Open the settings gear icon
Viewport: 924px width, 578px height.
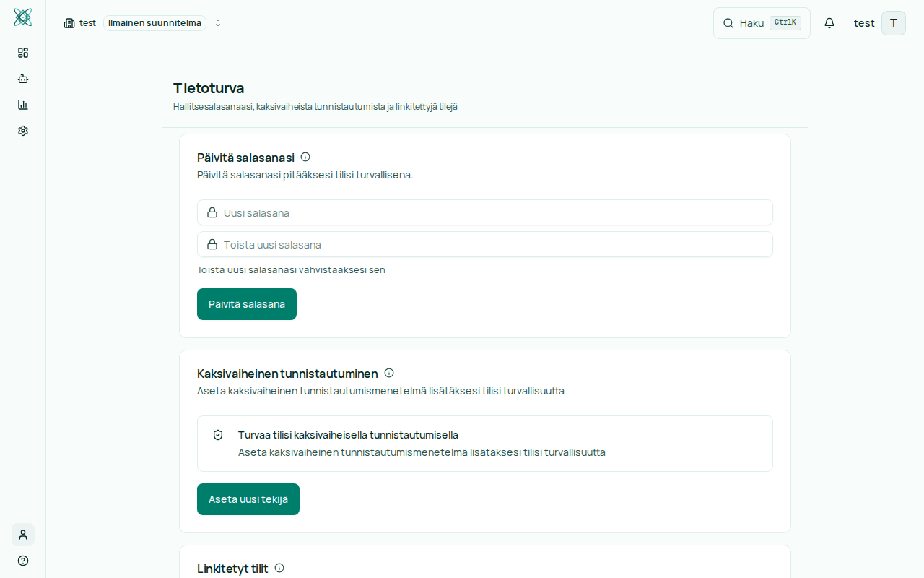point(23,131)
